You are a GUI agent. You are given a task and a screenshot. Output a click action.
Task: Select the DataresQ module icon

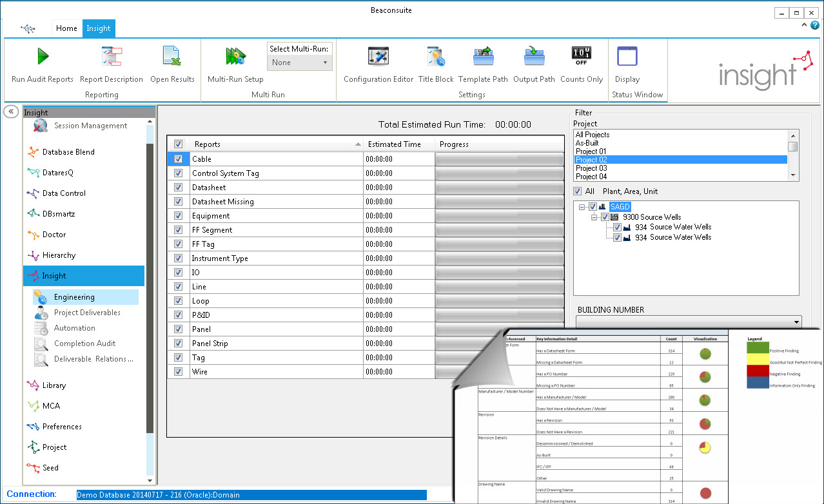(33, 173)
